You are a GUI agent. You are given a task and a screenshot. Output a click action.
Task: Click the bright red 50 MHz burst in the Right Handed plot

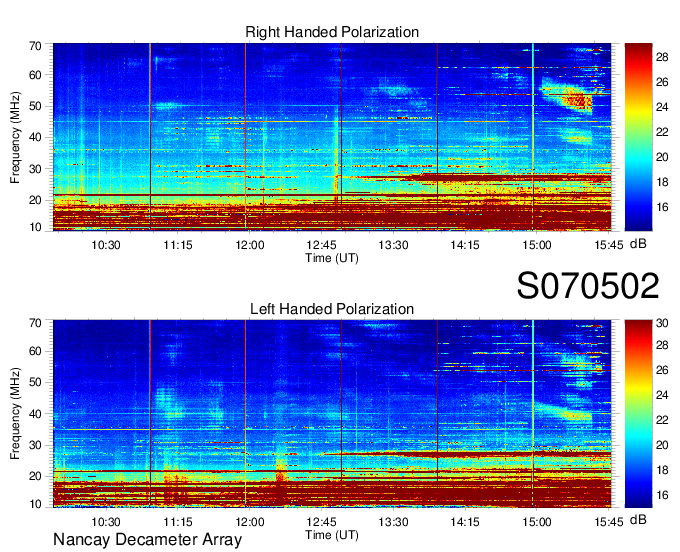click(577, 102)
